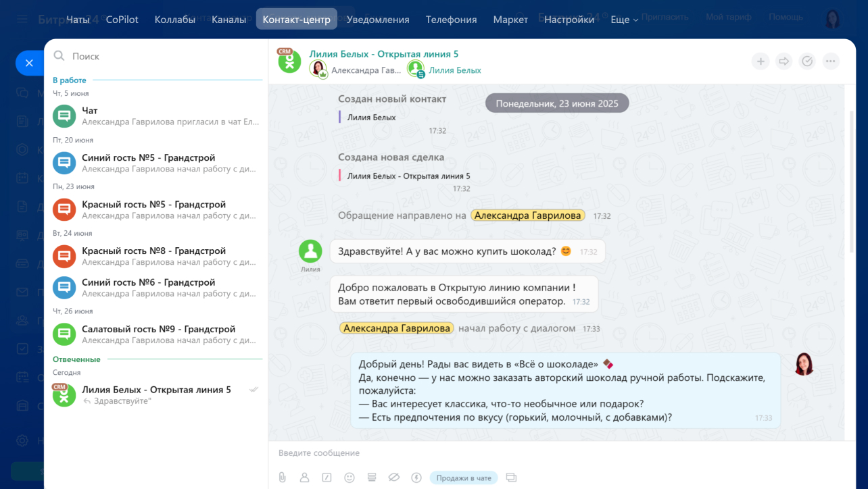Click the Продажи в чате button
This screenshot has height=489, width=868.
pos(464,478)
